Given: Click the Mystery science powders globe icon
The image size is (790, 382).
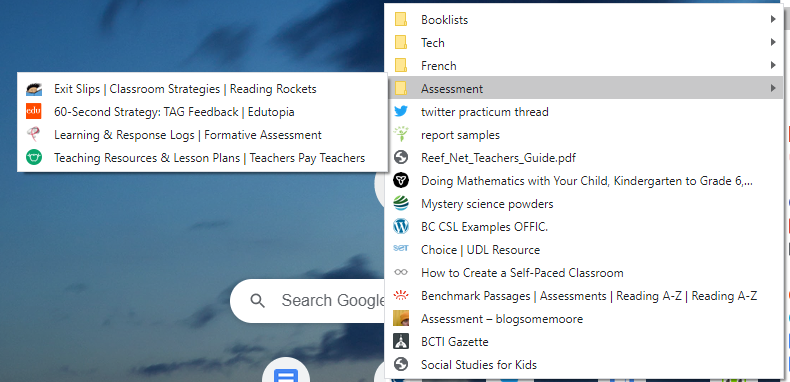Looking at the screenshot, I should click(x=401, y=204).
